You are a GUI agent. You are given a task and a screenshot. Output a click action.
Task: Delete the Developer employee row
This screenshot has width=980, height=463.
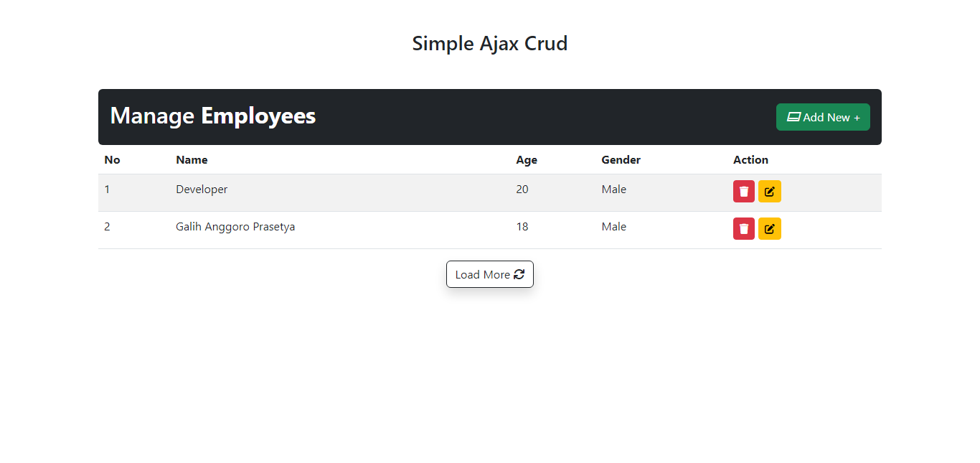(x=743, y=192)
